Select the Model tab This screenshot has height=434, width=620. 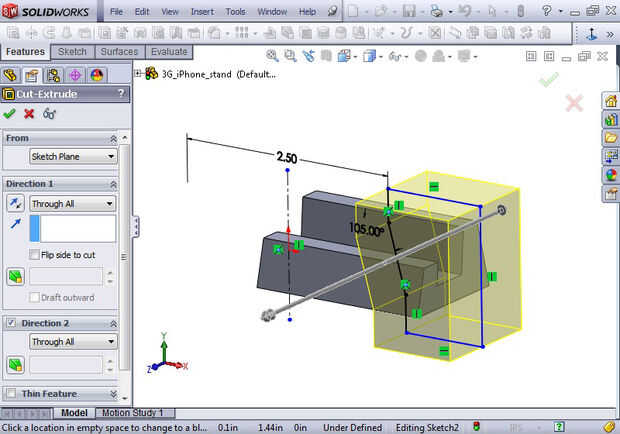tap(74, 413)
